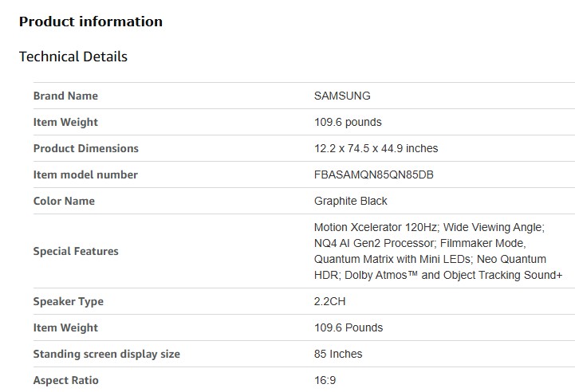Click the Product Dimensions label

point(85,148)
